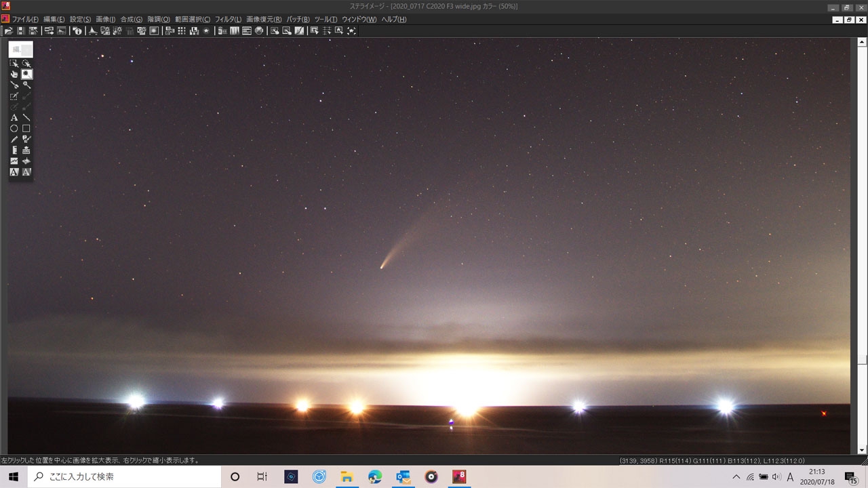Image resolution: width=868 pixels, height=488 pixels.
Task: Click the vertical scrollbar down arrow
Action: tap(862, 450)
